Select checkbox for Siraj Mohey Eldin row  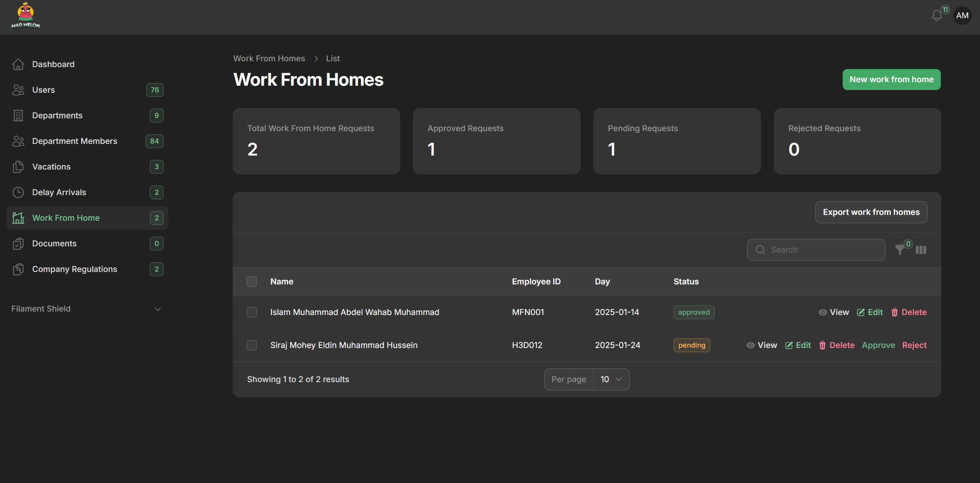[252, 345]
